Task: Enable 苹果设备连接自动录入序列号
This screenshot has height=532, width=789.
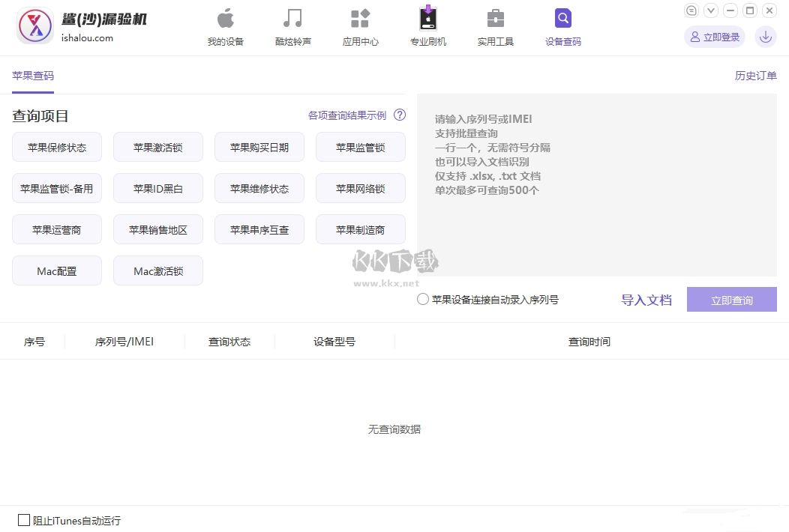Action: click(x=422, y=299)
